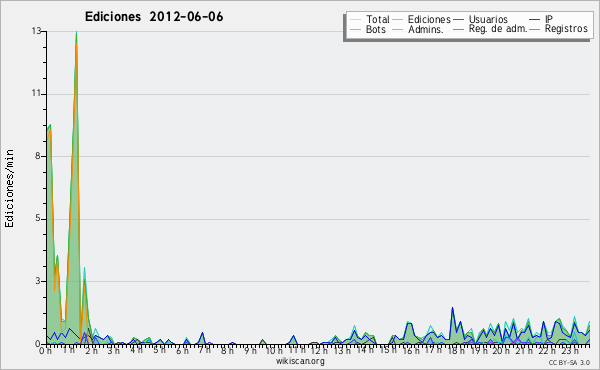Click the blue Usuarios legend line swatch
The image size is (600, 370).
pyautogui.click(x=458, y=20)
